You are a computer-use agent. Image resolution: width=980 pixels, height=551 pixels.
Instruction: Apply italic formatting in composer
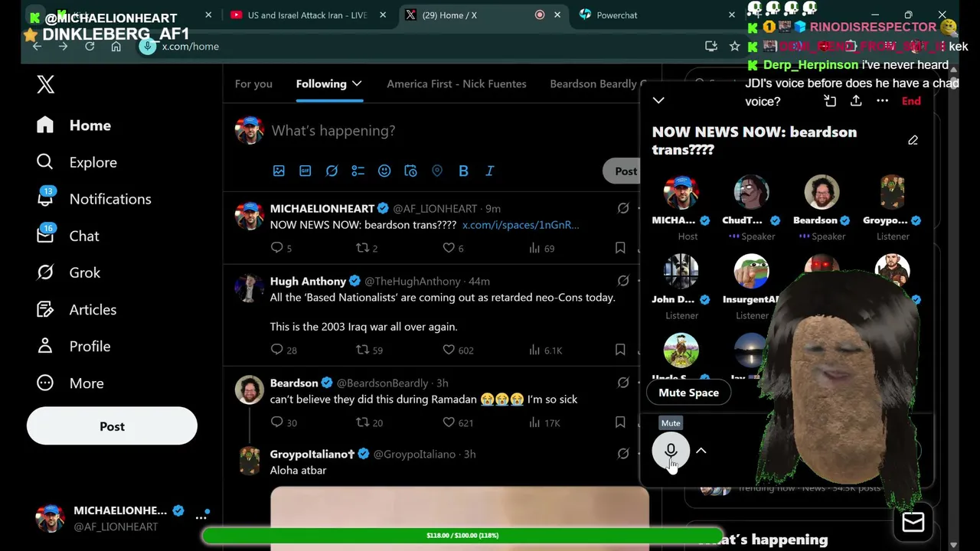tap(489, 171)
